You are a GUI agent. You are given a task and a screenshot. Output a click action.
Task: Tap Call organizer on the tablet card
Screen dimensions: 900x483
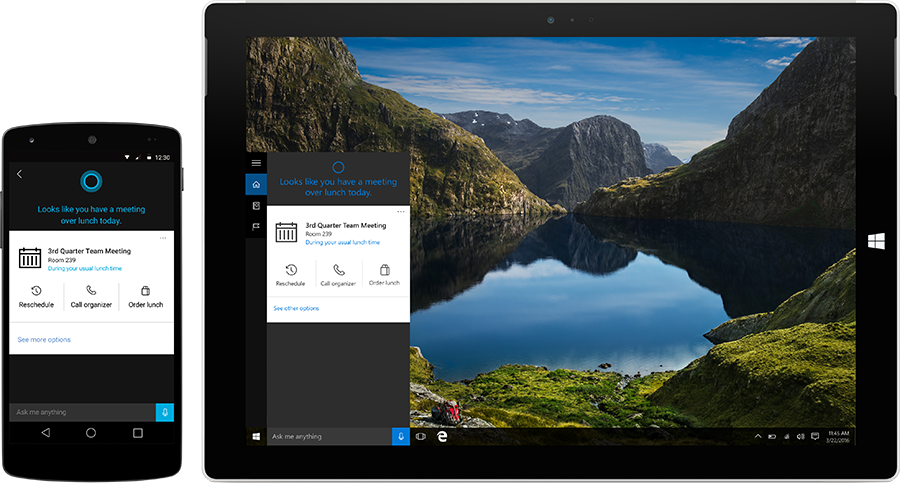[x=340, y=275]
